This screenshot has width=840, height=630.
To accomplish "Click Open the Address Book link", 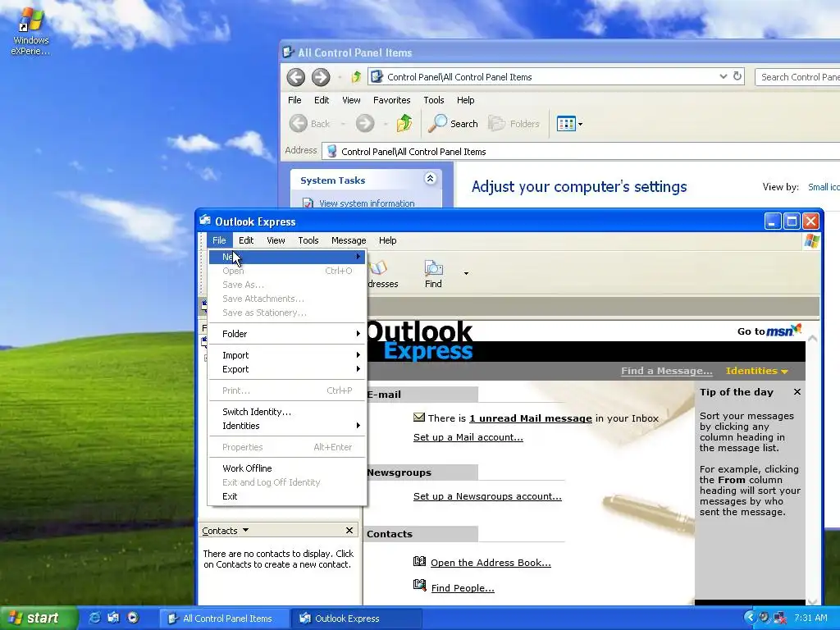I will 491,563.
